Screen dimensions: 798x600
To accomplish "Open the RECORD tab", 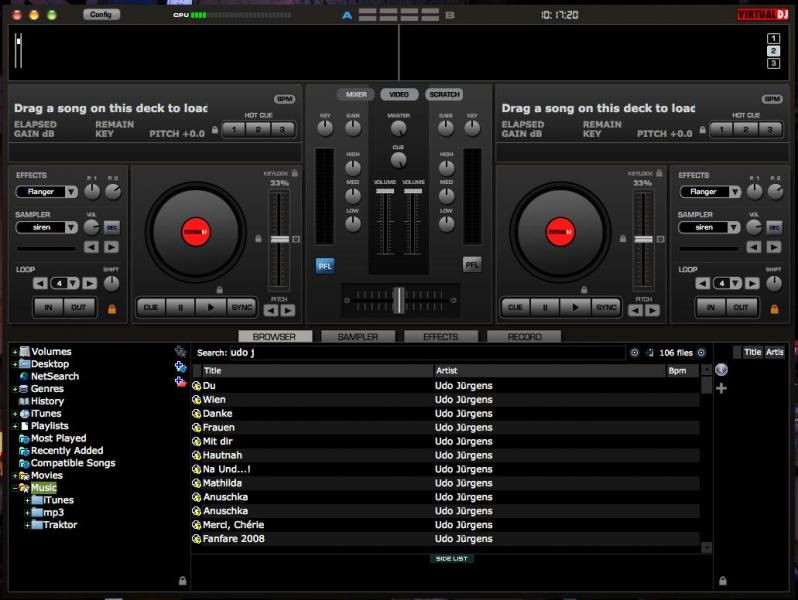I will coord(524,336).
